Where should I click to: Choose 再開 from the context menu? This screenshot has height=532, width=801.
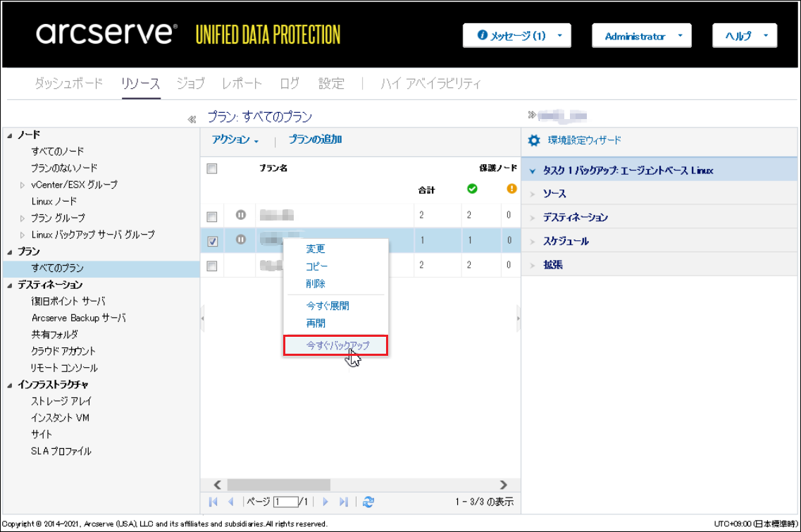point(315,323)
